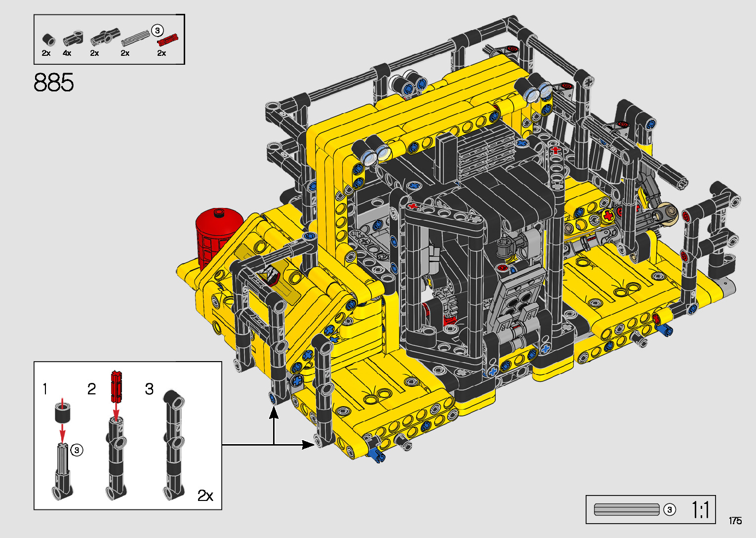
Task: Click the step number 885
Action: 54,83
